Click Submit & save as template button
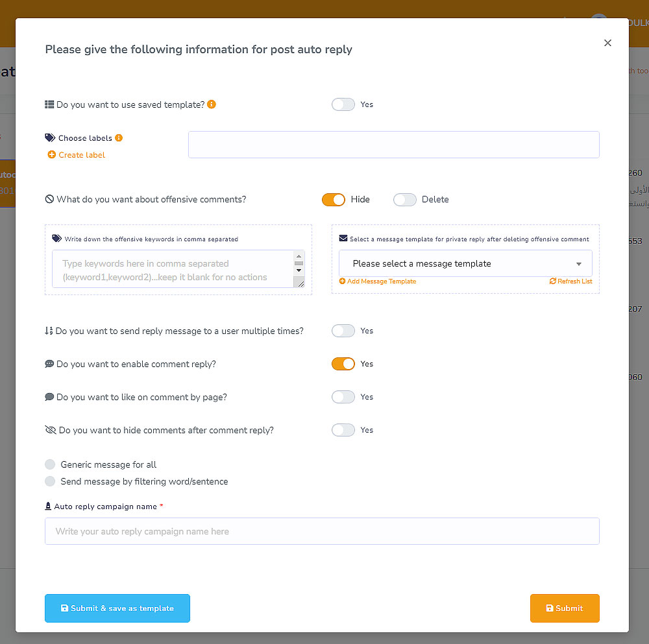 tap(117, 608)
